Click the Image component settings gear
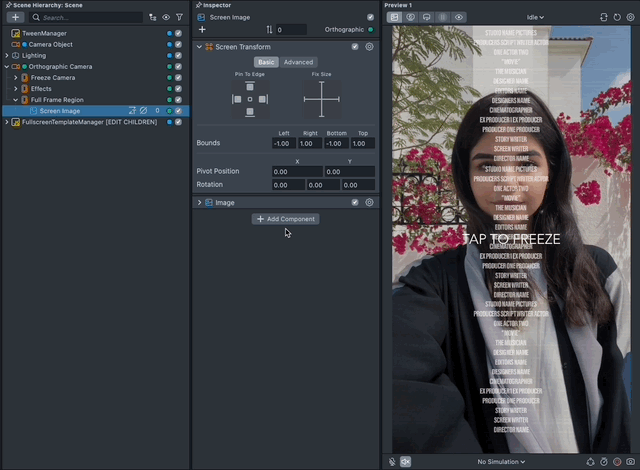The image size is (640, 470). click(370, 202)
